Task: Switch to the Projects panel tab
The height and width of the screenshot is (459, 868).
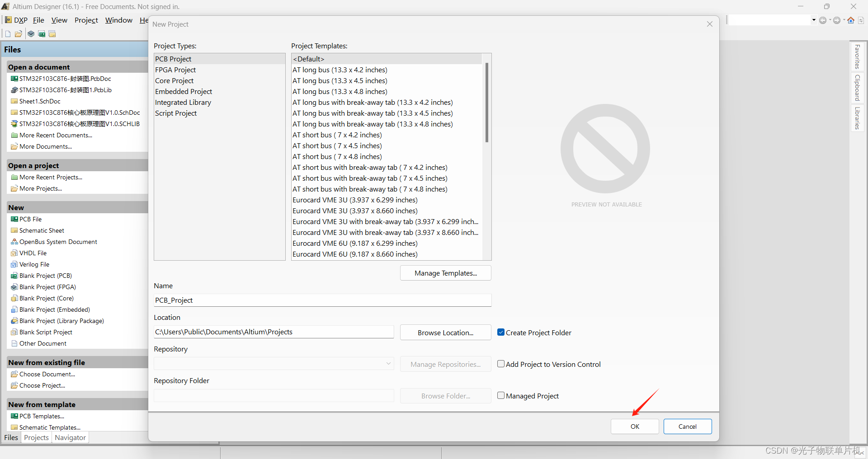Action: click(x=36, y=437)
